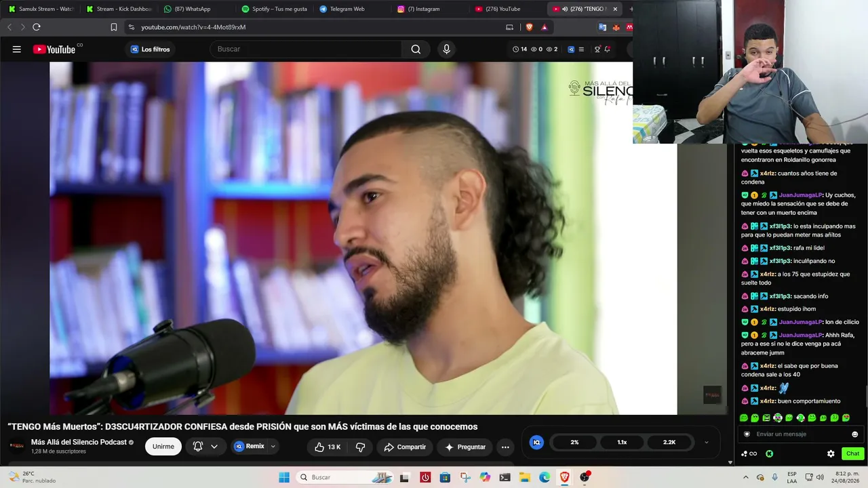Click the blue IQ badge beside stats

tap(536, 442)
